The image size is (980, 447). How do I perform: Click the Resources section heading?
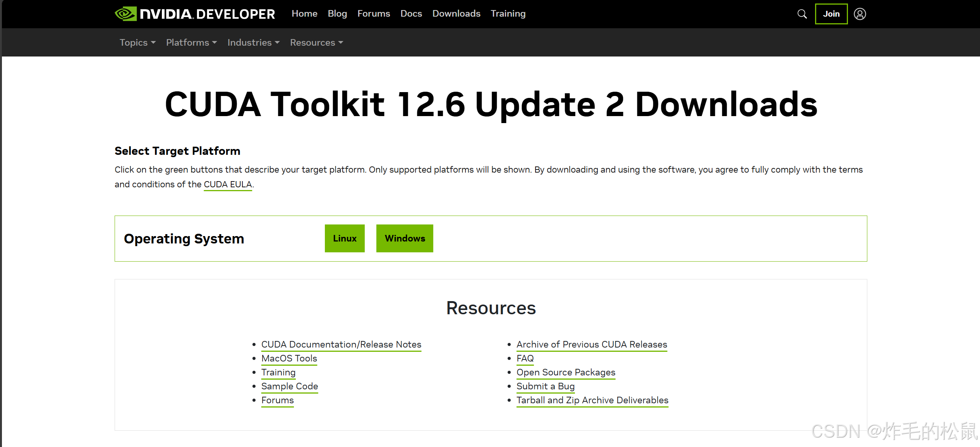click(491, 308)
